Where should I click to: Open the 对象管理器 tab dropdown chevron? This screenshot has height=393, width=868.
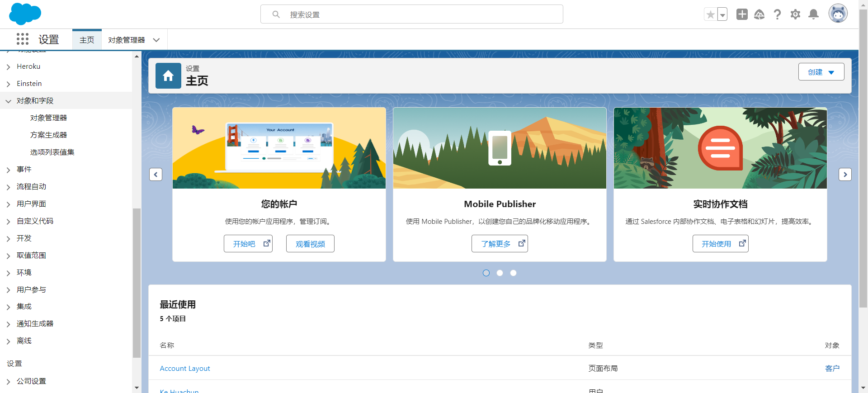(156, 40)
